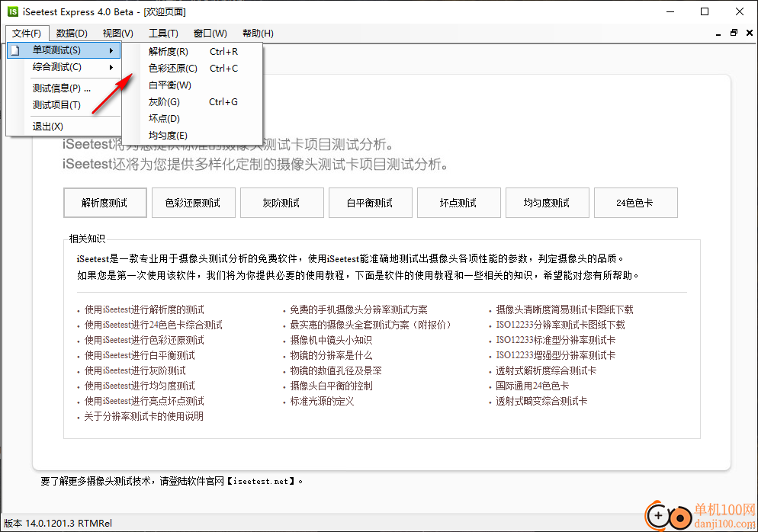
Task: Maximize the iSeetest Express main window
Action: point(705,11)
